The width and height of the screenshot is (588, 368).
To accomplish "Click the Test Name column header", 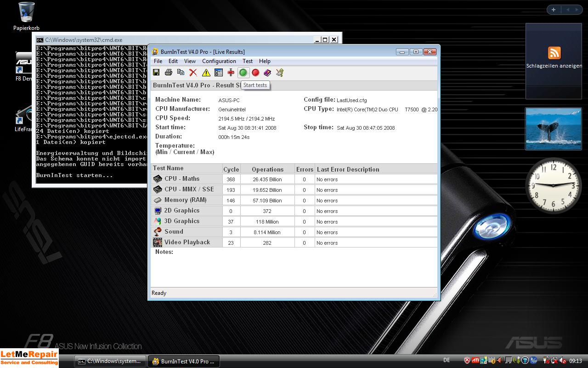I will (187, 169).
